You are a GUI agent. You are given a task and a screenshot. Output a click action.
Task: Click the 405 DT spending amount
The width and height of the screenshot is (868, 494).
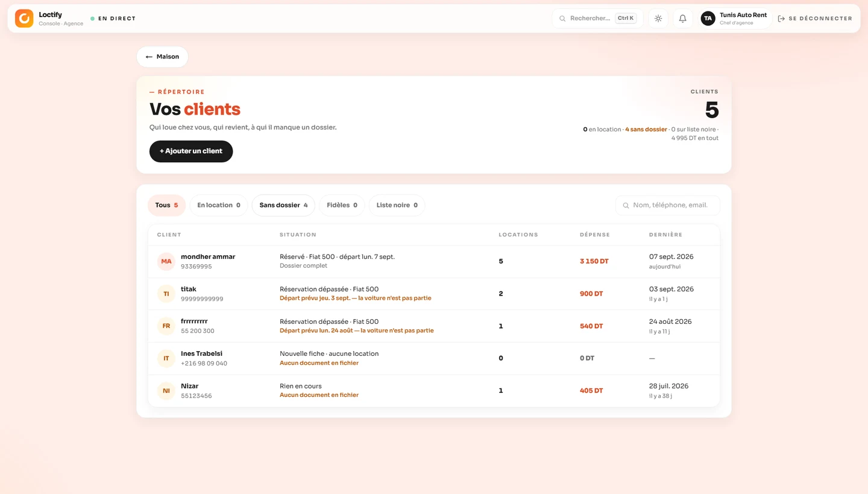point(591,391)
